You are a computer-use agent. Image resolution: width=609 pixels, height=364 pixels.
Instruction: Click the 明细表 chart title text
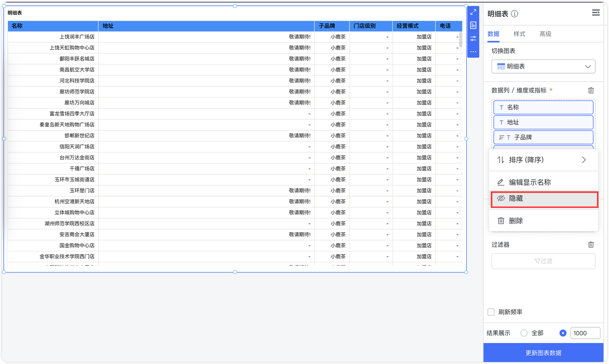tap(15, 13)
